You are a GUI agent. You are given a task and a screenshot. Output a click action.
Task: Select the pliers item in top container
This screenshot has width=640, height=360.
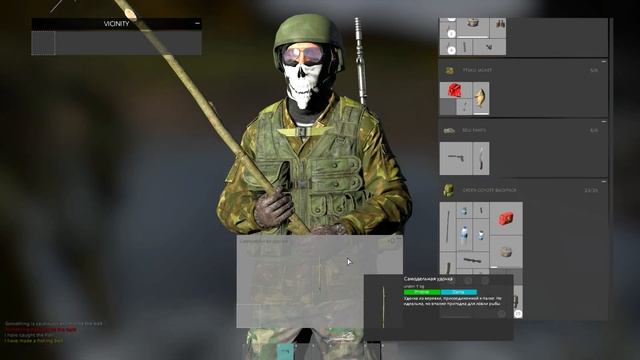[x=489, y=47]
